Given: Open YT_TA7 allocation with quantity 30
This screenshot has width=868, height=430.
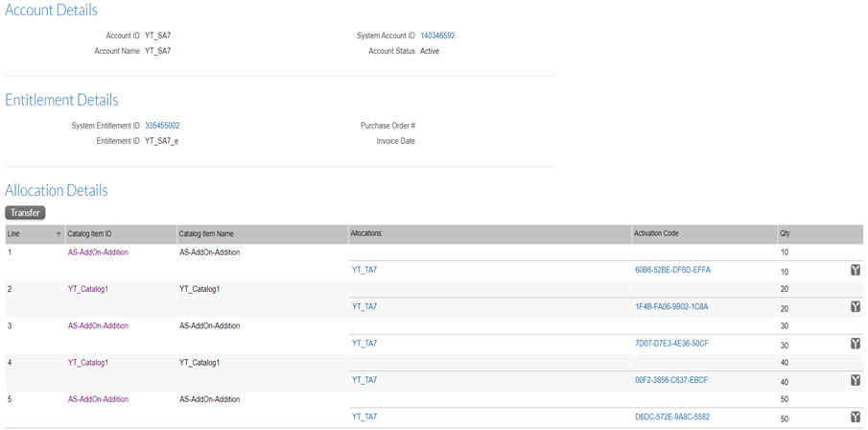Looking at the screenshot, I should click(364, 344).
